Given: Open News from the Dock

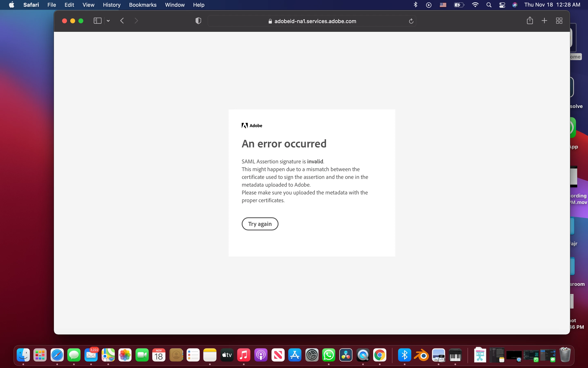Looking at the screenshot, I should coord(278,355).
